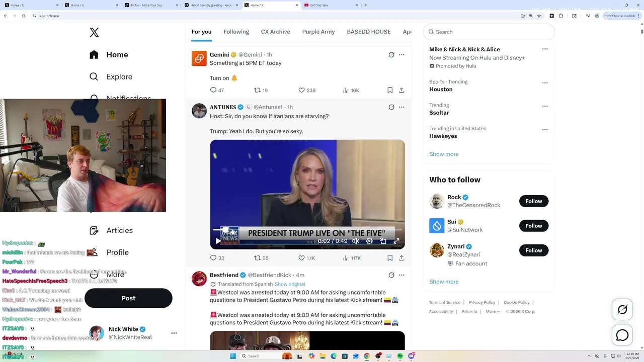Expand the footer More menu

coord(493,311)
